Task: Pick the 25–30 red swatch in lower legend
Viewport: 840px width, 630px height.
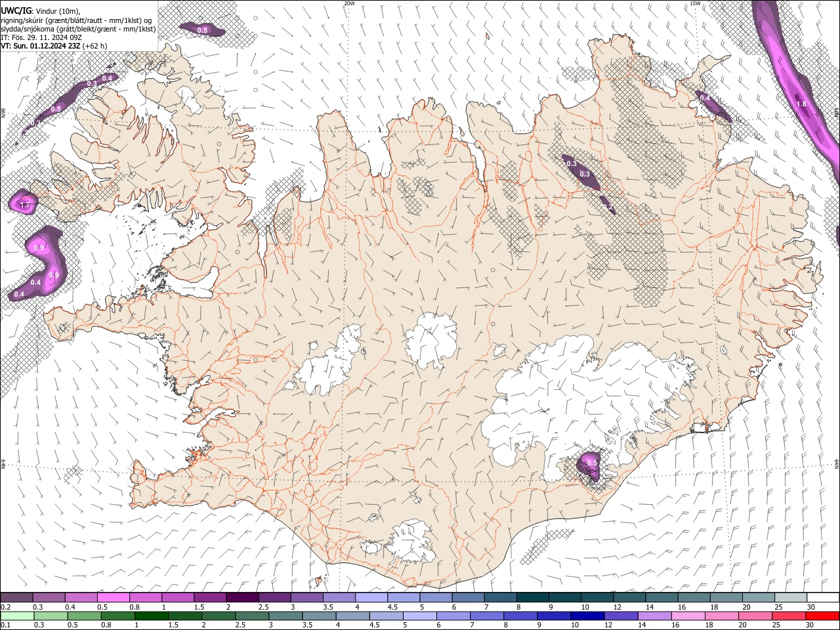Action: coord(789,616)
